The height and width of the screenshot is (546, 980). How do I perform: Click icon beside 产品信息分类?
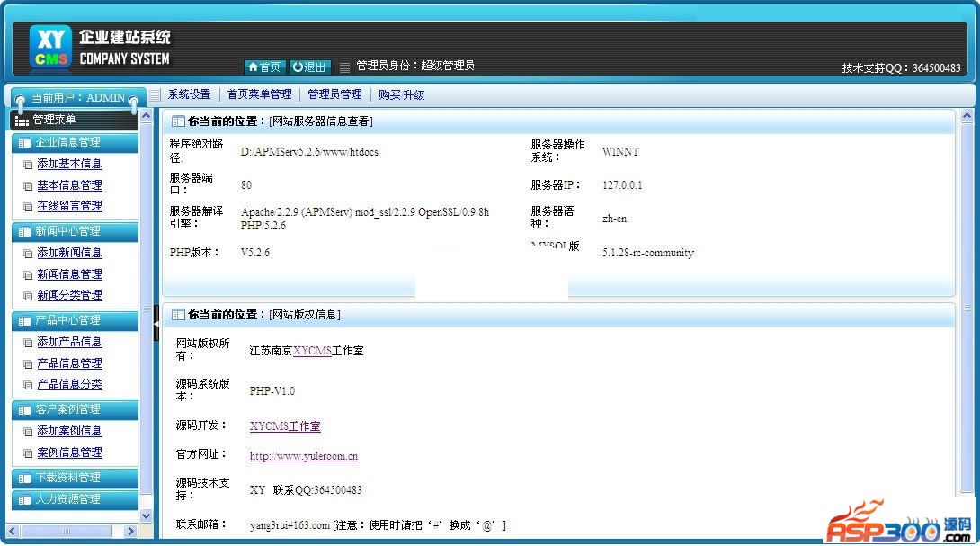point(28,385)
